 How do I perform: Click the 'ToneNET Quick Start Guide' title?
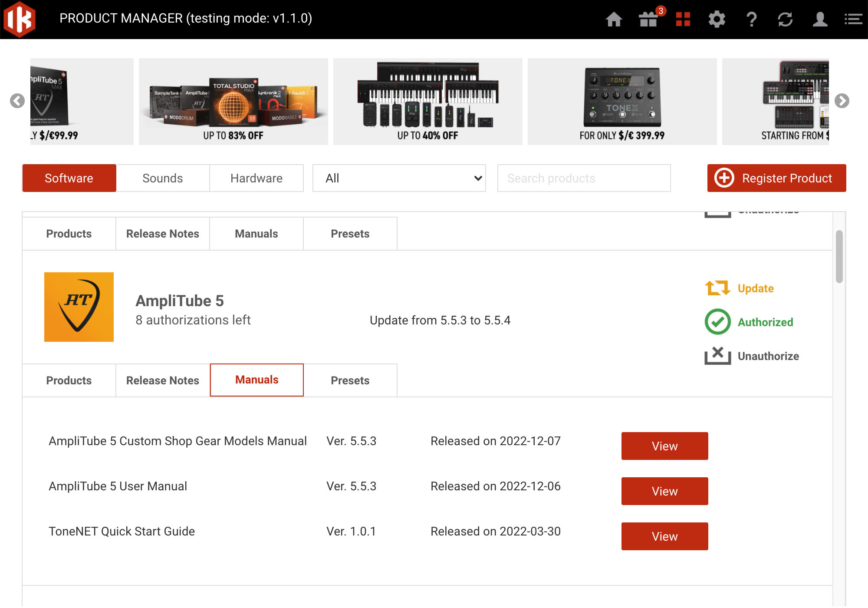click(122, 531)
